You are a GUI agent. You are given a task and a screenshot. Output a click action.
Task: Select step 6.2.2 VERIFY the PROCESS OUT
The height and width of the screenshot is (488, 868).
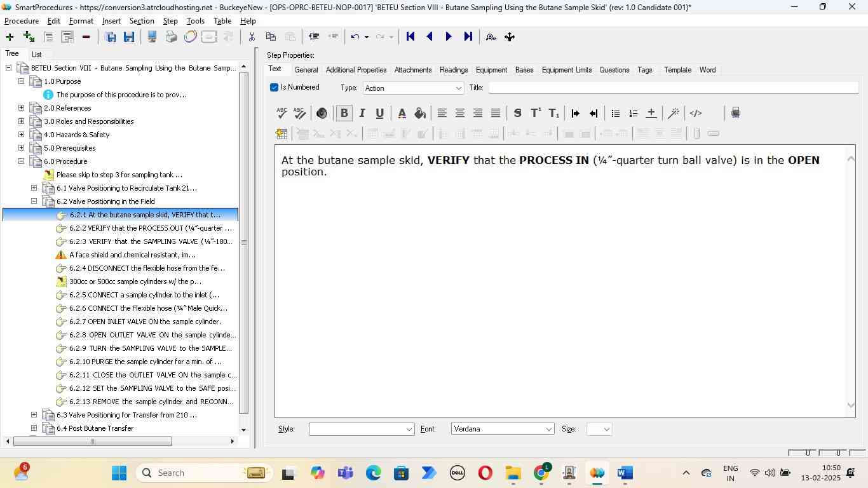point(151,228)
